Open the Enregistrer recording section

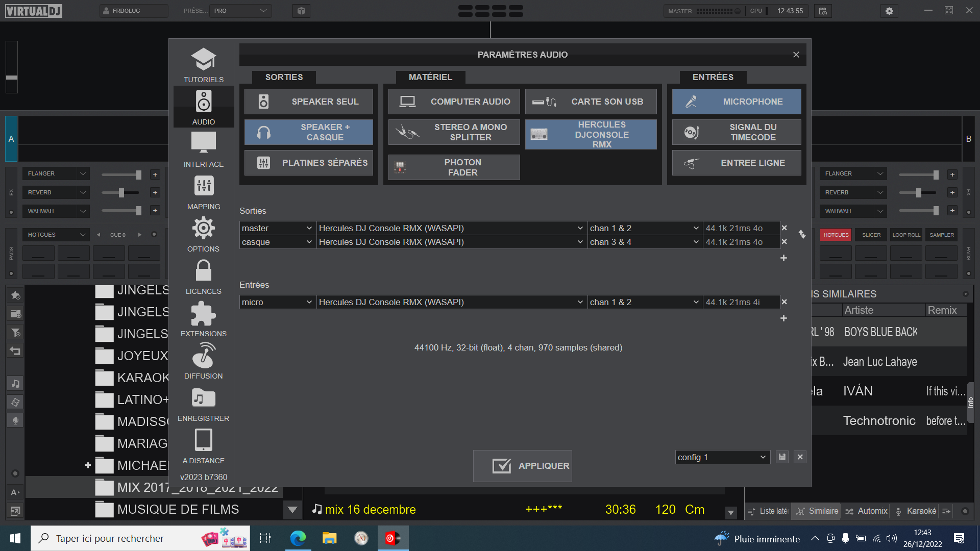click(203, 404)
